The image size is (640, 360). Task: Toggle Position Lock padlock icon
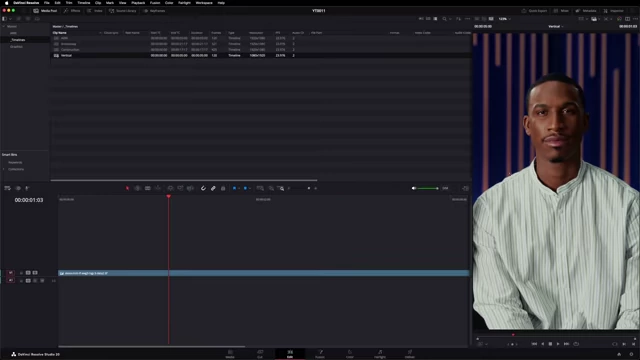(x=223, y=188)
